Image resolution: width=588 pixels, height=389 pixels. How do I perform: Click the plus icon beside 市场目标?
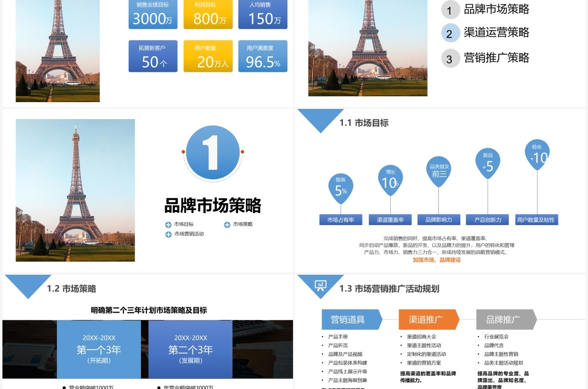tap(168, 225)
